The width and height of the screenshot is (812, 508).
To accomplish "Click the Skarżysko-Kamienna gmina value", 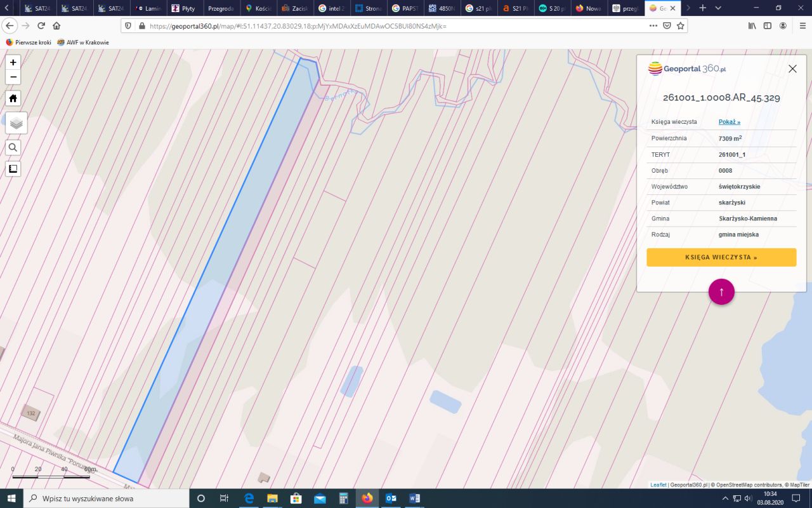I will (748, 218).
